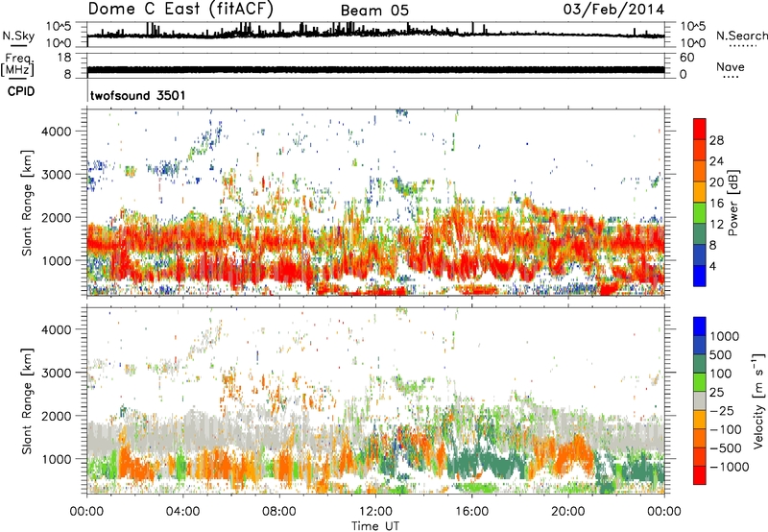This screenshot has height=532, width=768.
Task: Select the light green segment of Power colorbar
Action: coord(700,213)
